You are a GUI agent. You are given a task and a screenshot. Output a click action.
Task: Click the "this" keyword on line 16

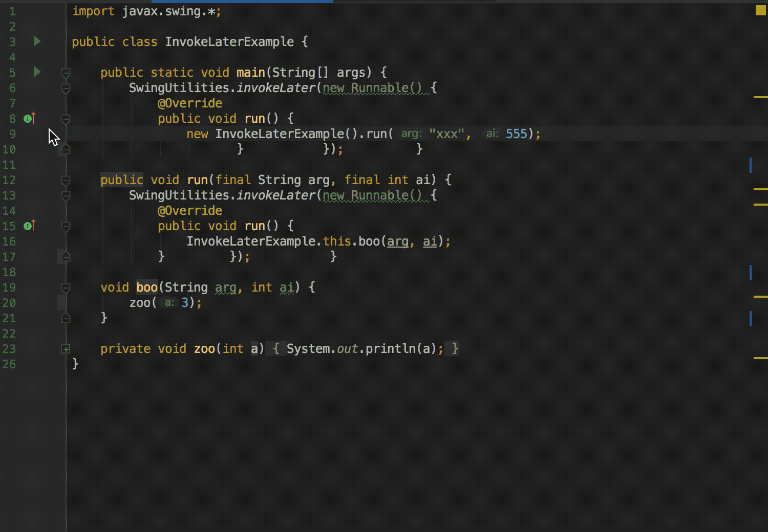pos(337,241)
